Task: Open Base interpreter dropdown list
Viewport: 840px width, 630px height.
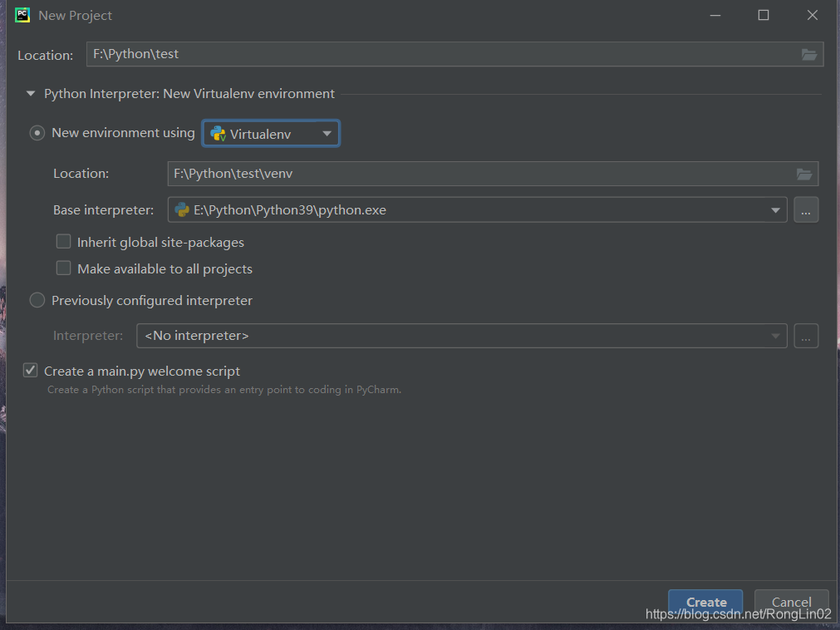Action: point(775,210)
